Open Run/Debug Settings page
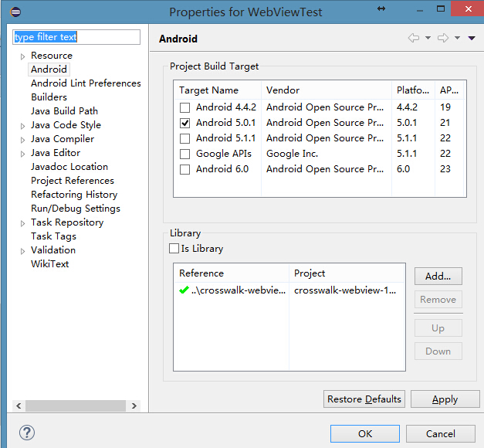Viewport: 484px width, 448px height. [x=76, y=209]
